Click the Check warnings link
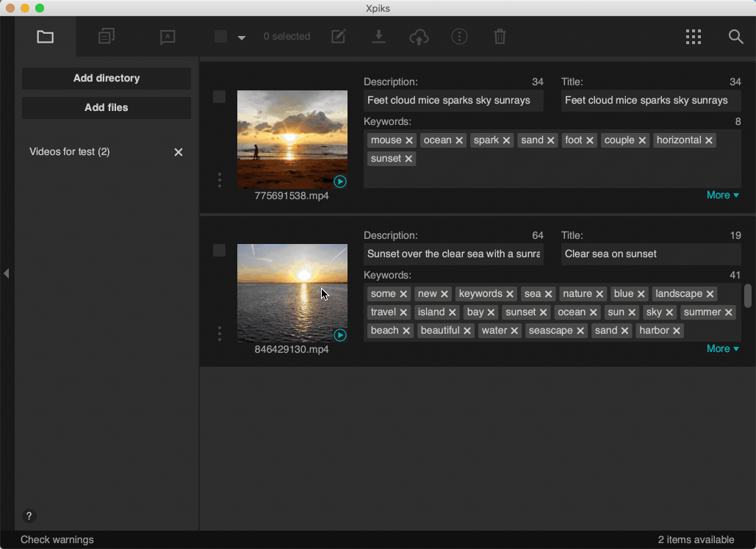 [57, 539]
